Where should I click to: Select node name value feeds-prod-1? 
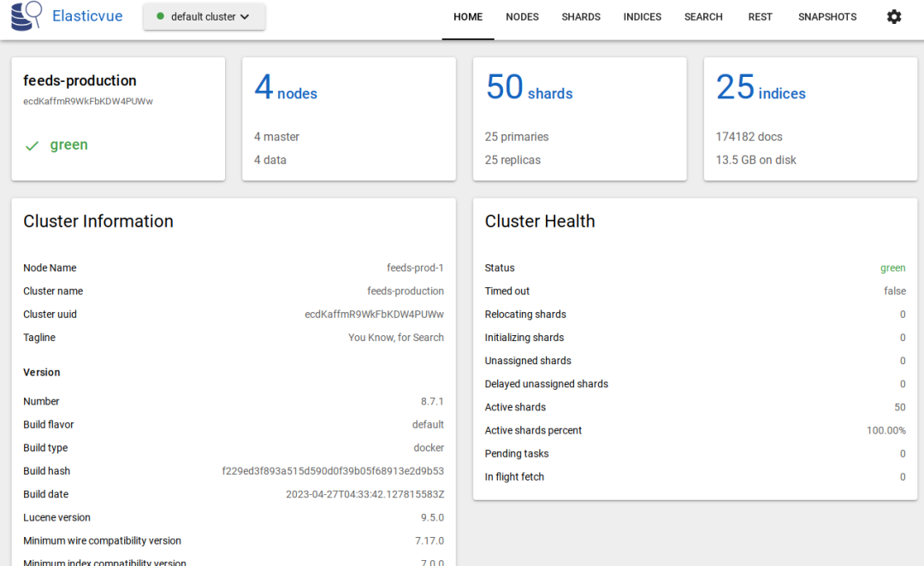pos(415,268)
